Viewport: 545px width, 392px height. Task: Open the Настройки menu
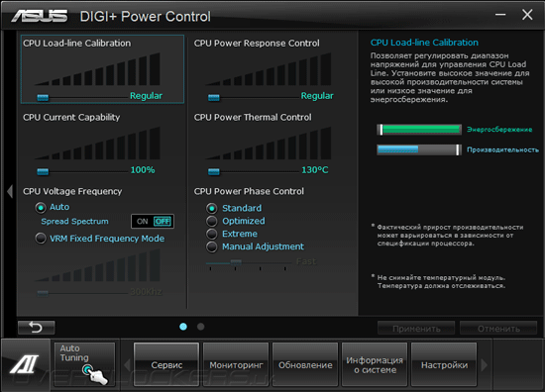click(444, 364)
